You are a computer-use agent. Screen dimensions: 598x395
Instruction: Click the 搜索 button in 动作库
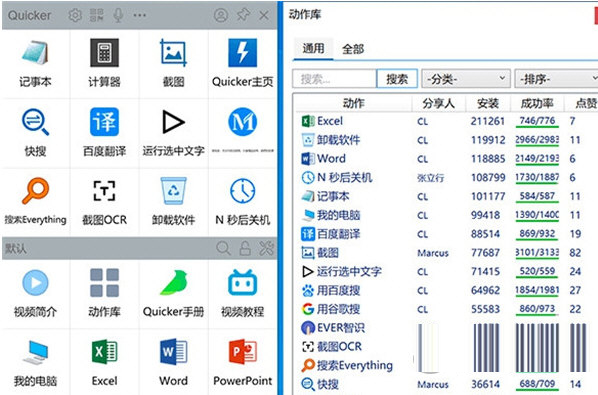(397, 79)
